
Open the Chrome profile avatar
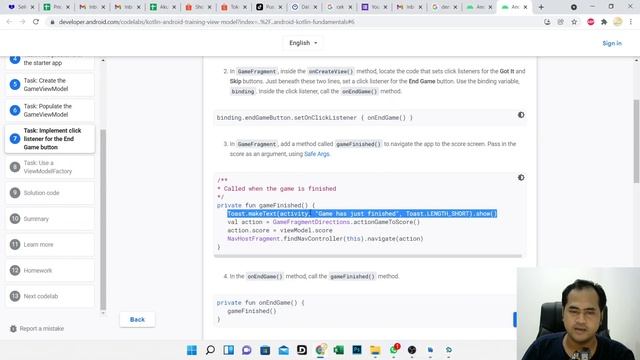click(618, 22)
